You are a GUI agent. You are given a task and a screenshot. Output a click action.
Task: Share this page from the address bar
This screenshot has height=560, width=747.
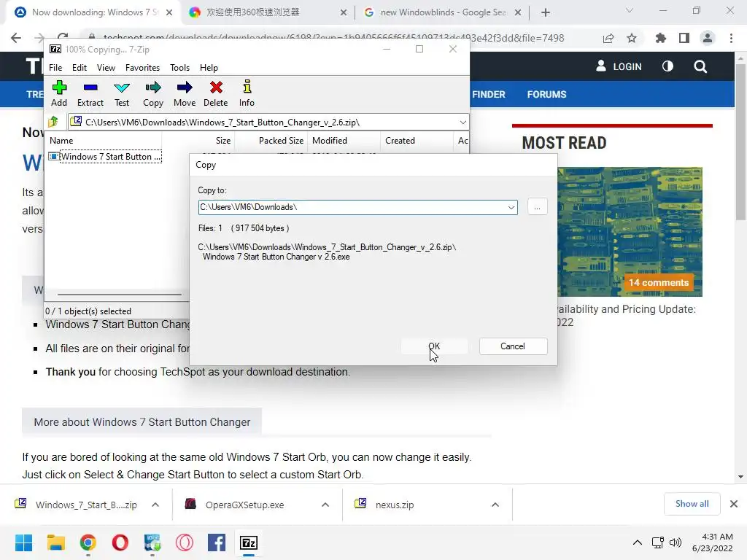click(x=608, y=38)
